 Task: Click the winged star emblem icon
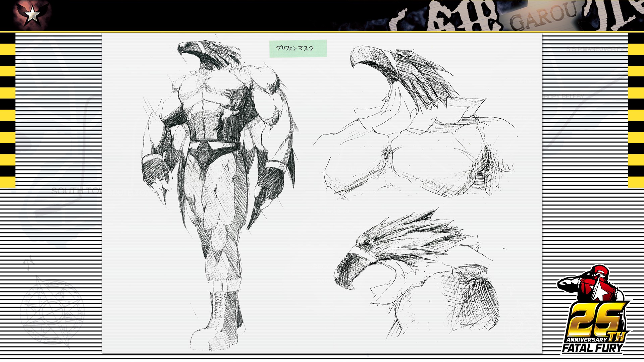click(33, 14)
